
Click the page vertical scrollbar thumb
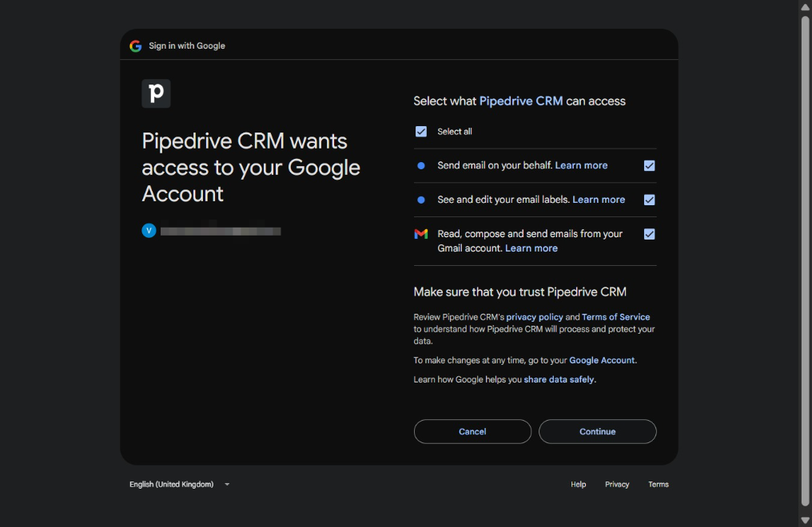point(805,261)
